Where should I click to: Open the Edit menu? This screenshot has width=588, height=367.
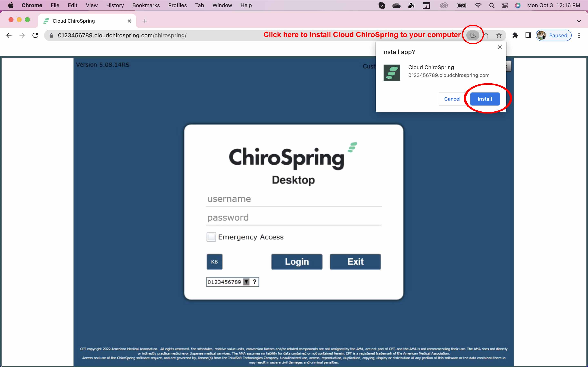72,5
